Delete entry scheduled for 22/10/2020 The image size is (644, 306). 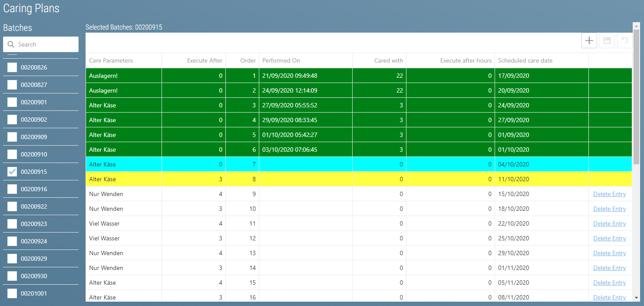coord(609,223)
